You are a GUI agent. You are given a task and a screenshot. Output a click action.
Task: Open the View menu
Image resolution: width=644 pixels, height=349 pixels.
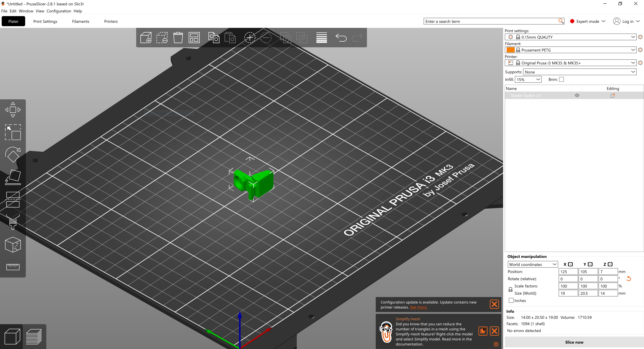click(x=40, y=11)
